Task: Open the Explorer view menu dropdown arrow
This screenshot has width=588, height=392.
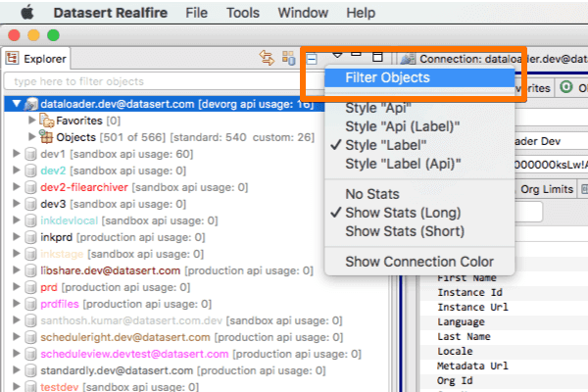Action: click(x=337, y=55)
